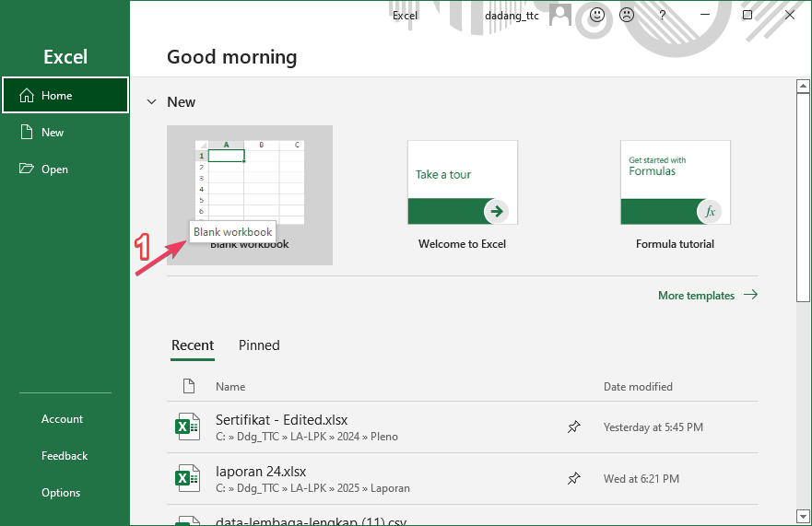
Task: Click Excel file icon of Sertifikat - Edited.xlsx
Action: 188,427
